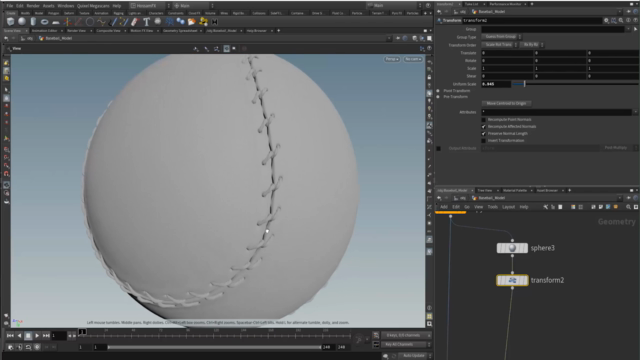The height and width of the screenshot is (360, 640).
Task: Open node info icon in parameter header
Action: (x=628, y=20)
